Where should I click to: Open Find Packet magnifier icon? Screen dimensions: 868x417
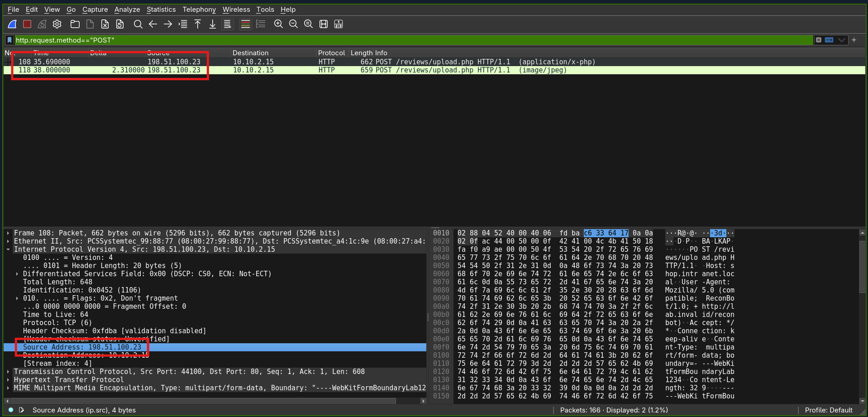[138, 24]
